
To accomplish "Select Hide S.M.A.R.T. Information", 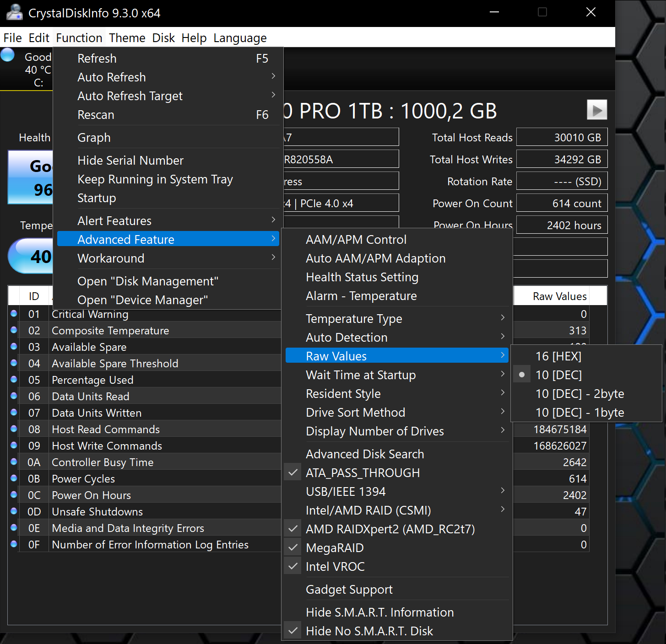I will tap(397, 612).
